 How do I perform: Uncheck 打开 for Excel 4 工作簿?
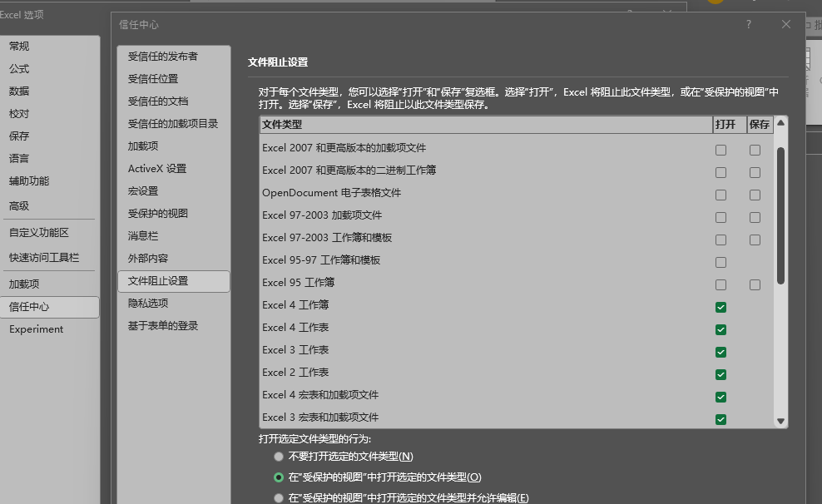720,308
